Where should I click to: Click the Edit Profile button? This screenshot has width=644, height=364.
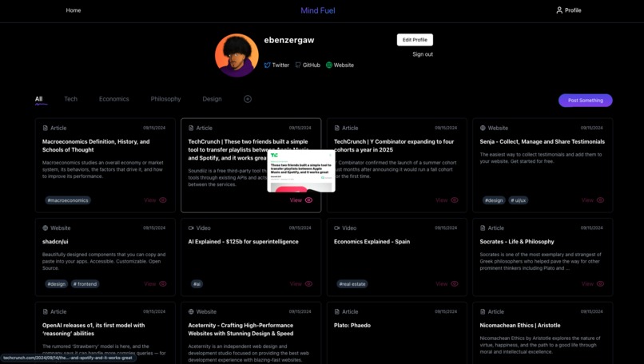pyautogui.click(x=415, y=40)
